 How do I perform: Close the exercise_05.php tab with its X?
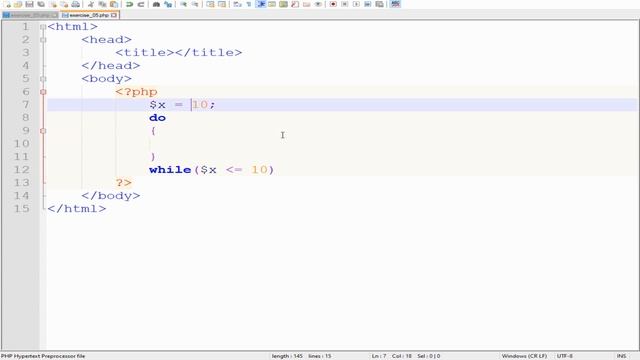[x=114, y=15]
